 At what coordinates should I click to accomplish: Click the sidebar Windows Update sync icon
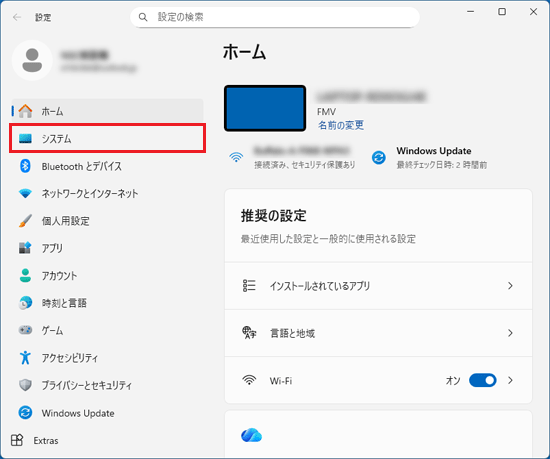pos(25,413)
